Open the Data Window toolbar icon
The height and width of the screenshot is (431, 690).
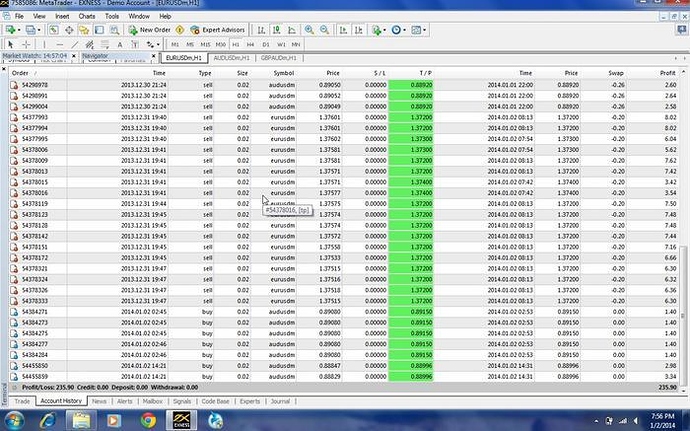tap(69, 30)
